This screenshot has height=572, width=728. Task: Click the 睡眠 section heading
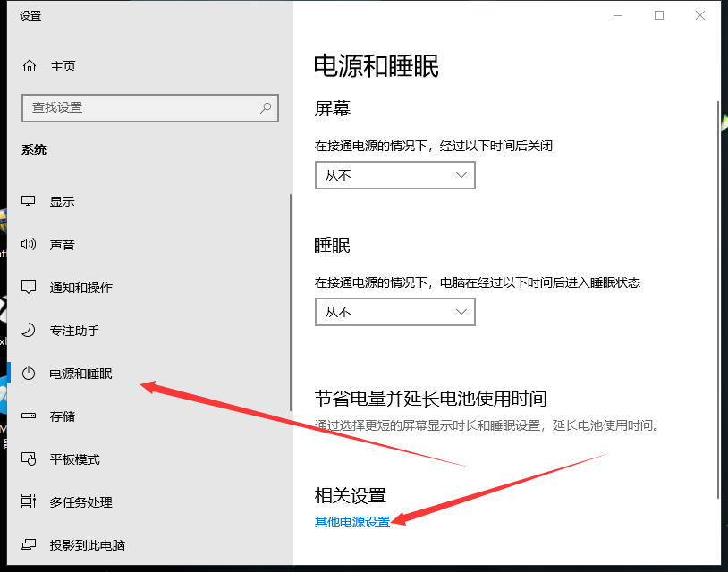click(x=333, y=245)
